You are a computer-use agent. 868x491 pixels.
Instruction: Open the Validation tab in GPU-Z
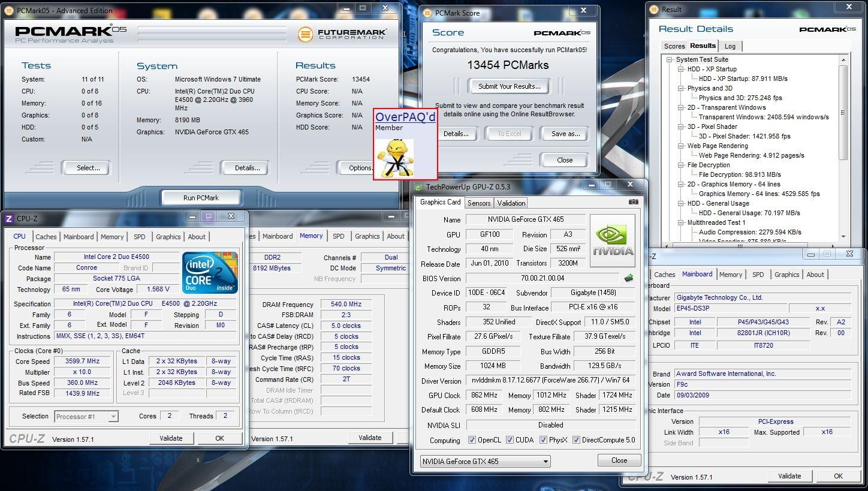511,203
